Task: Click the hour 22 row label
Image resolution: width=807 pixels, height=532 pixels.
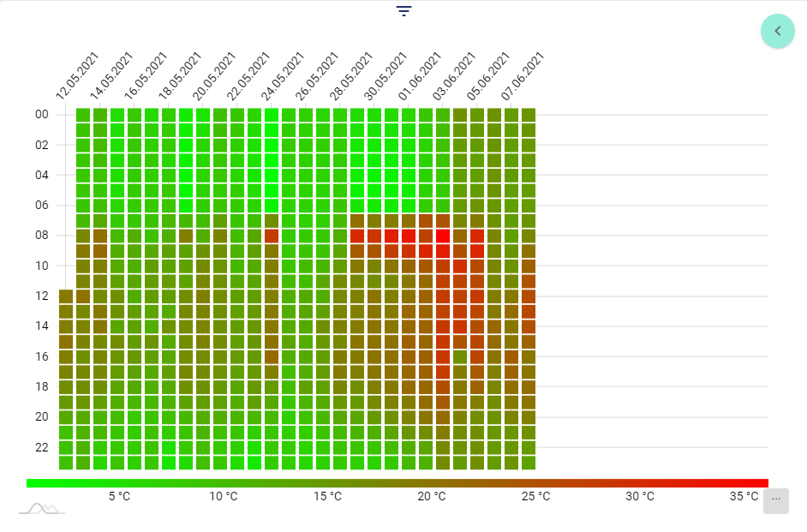Action: [41, 447]
